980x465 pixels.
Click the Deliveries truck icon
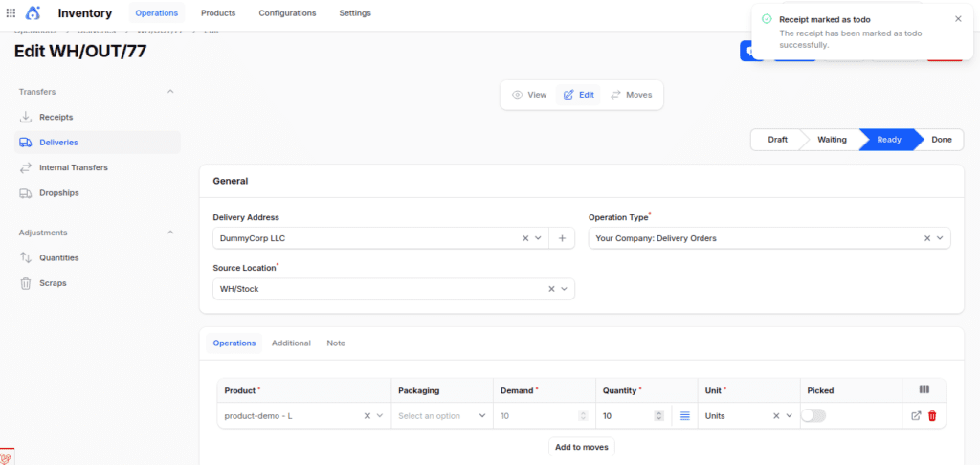click(26, 143)
